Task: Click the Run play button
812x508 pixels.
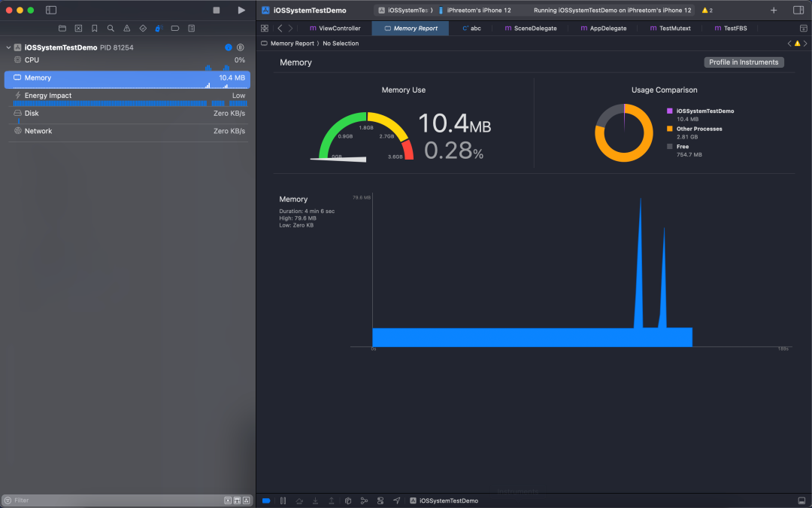Action: pos(241,11)
